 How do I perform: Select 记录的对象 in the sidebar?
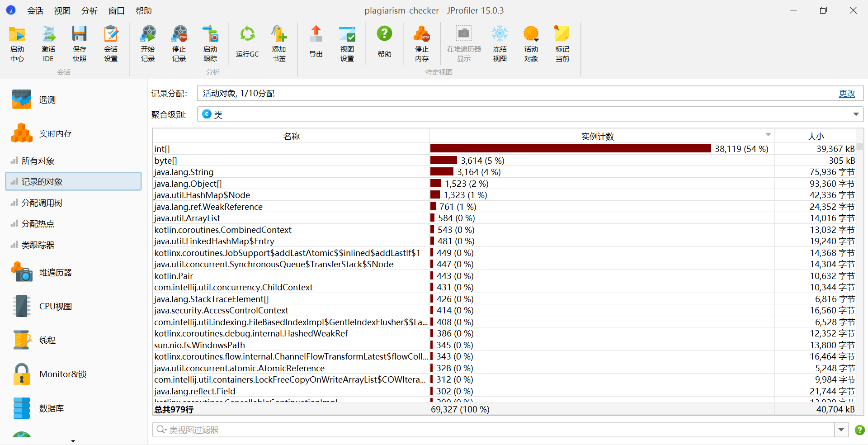click(x=73, y=181)
